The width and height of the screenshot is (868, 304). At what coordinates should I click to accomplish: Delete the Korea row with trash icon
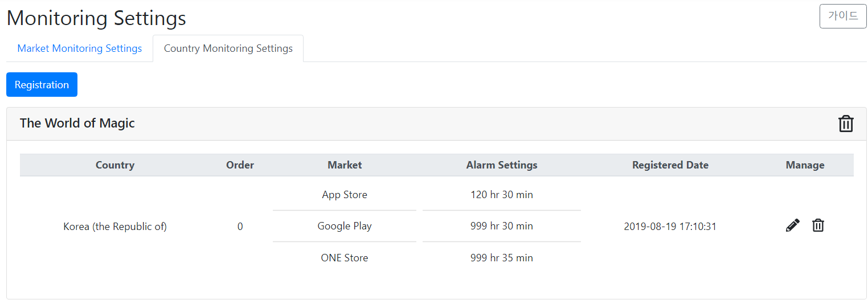pyautogui.click(x=818, y=225)
